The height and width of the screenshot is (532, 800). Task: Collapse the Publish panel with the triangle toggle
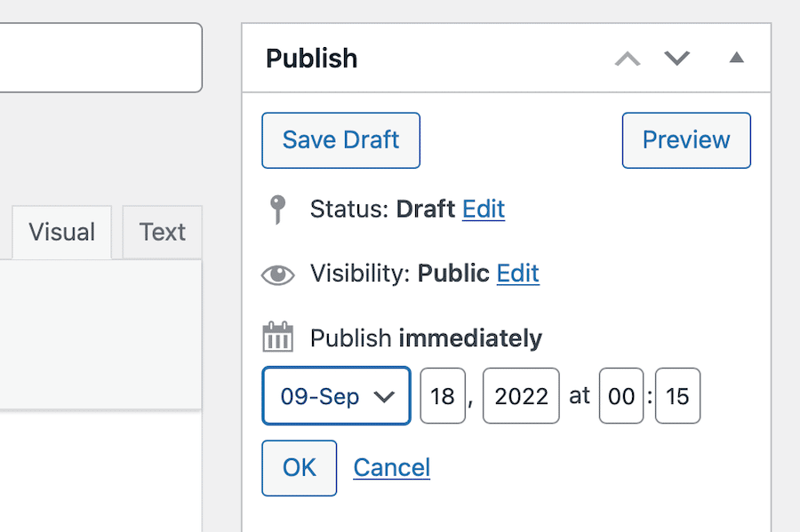[736, 59]
